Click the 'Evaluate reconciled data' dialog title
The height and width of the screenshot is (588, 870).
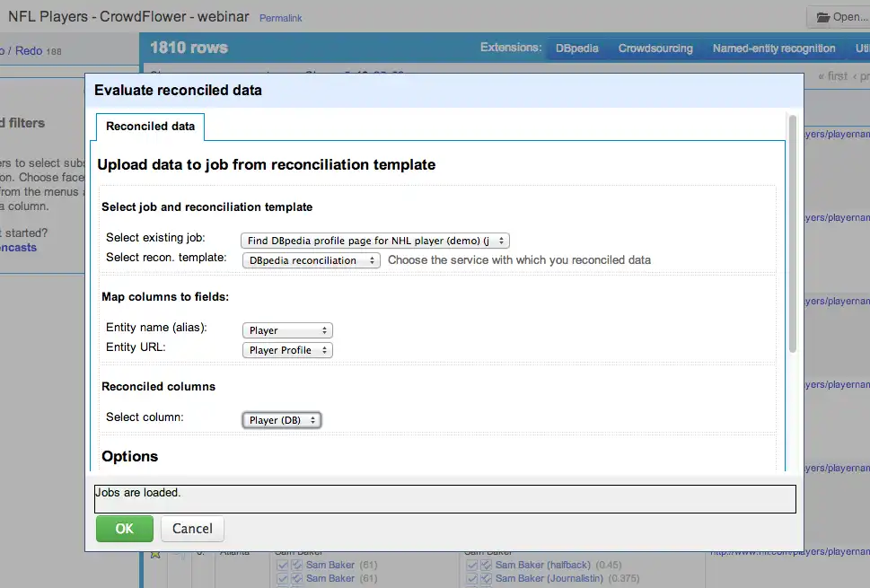click(x=178, y=91)
